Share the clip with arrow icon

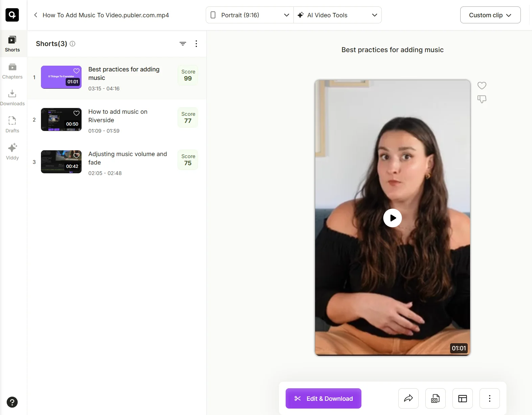pyautogui.click(x=408, y=398)
